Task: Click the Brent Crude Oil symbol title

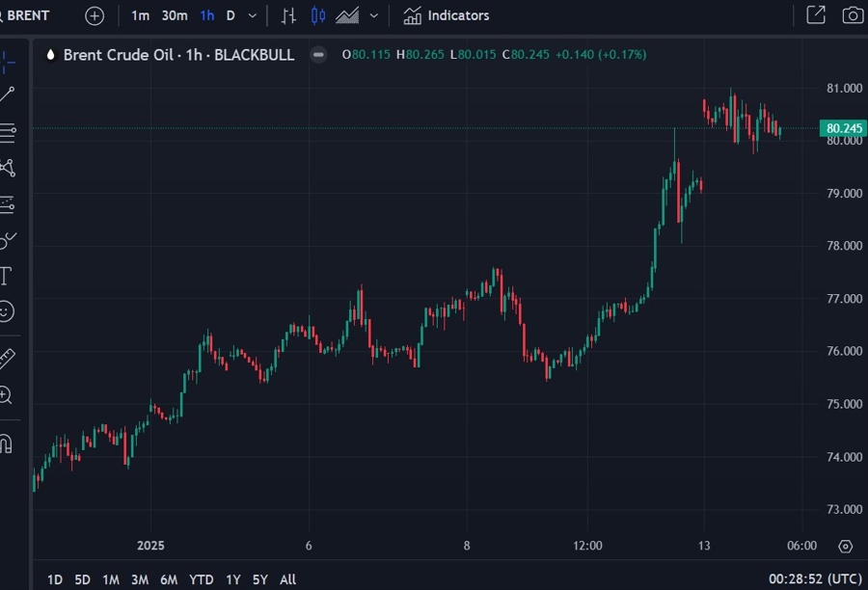Action: (x=178, y=55)
